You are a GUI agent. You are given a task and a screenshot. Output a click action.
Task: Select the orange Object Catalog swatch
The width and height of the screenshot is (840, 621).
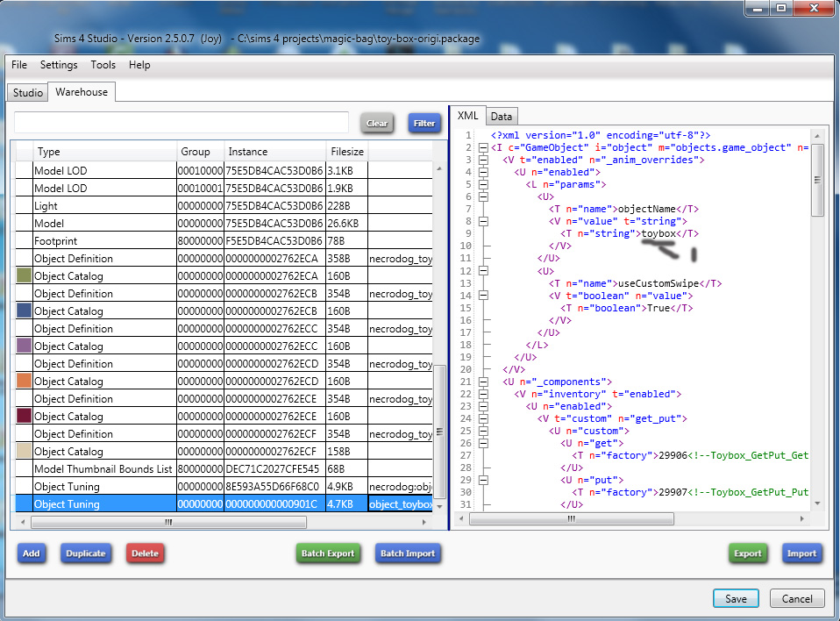click(24, 382)
